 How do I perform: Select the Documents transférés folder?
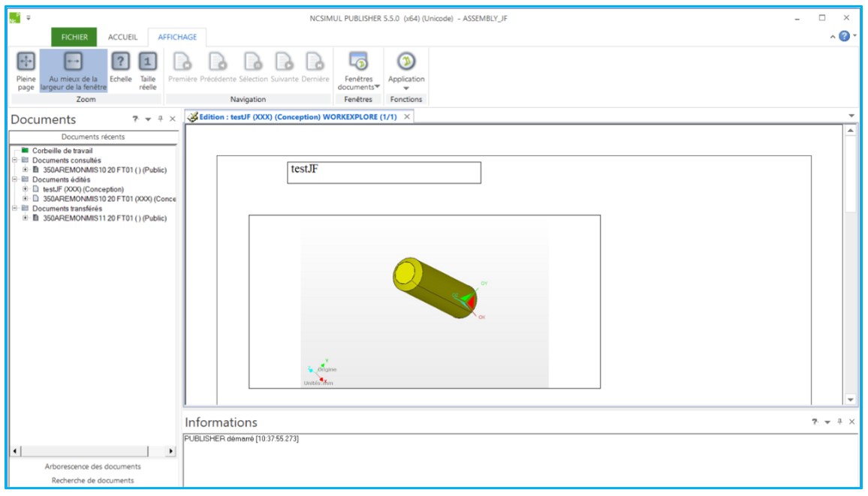pos(67,209)
